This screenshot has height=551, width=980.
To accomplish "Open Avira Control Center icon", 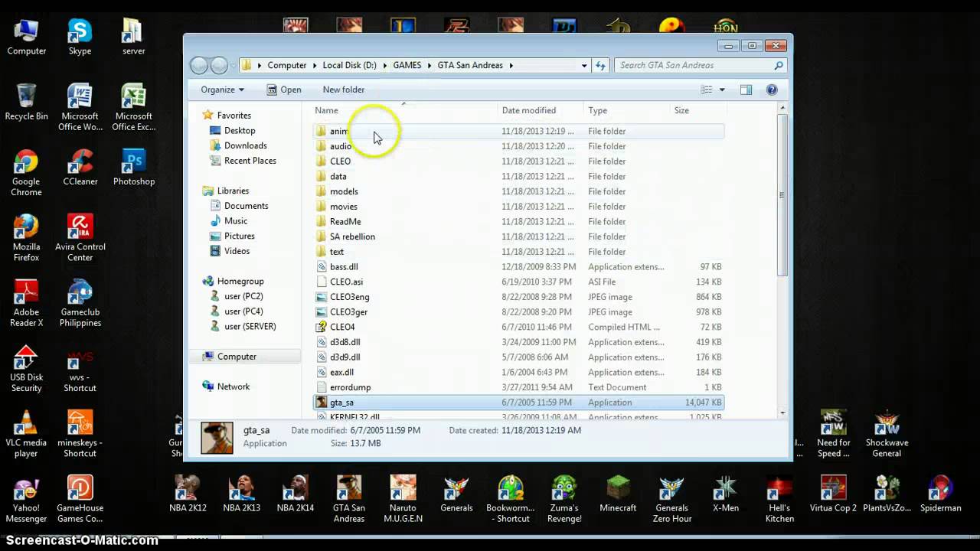I will (80, 237).
